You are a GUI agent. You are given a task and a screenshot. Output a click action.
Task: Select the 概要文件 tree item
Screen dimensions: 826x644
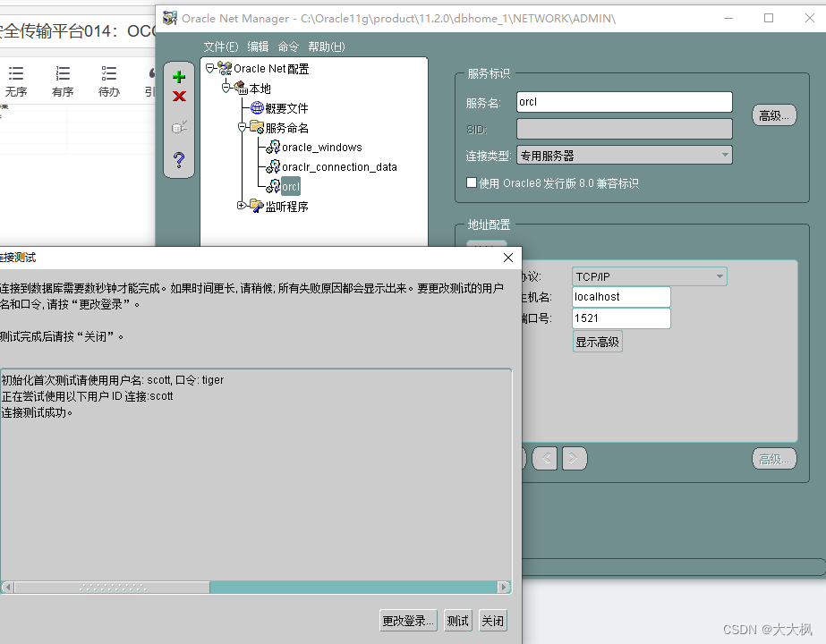point(286,108)
